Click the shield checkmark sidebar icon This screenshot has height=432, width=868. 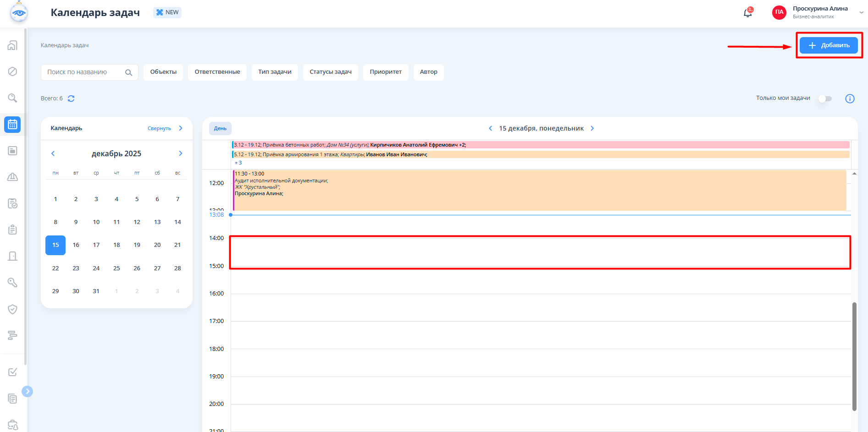pyautogui.click(x=12, y=309)
